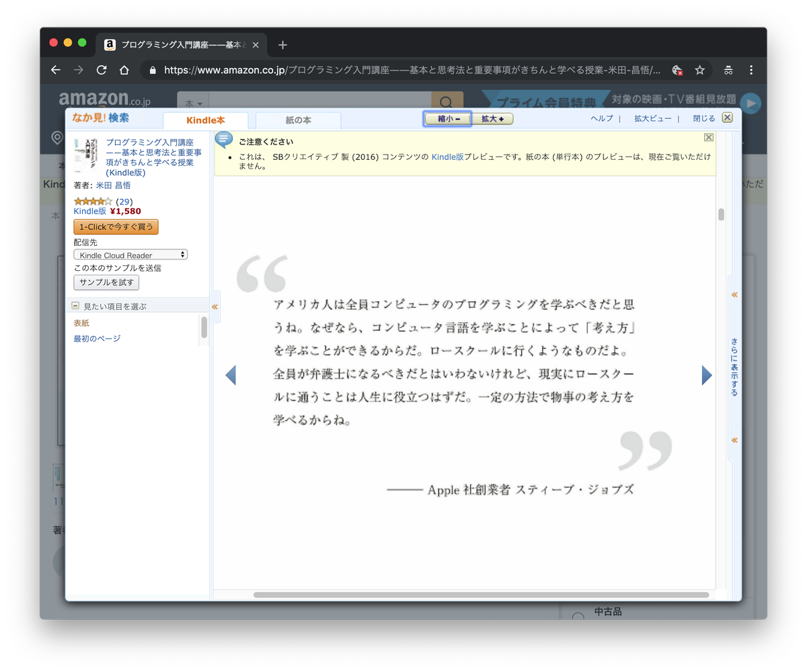Screen dimensions: 807x672
Task: Click the horizontal scrollbar of the preview
Action: point(481,595)
